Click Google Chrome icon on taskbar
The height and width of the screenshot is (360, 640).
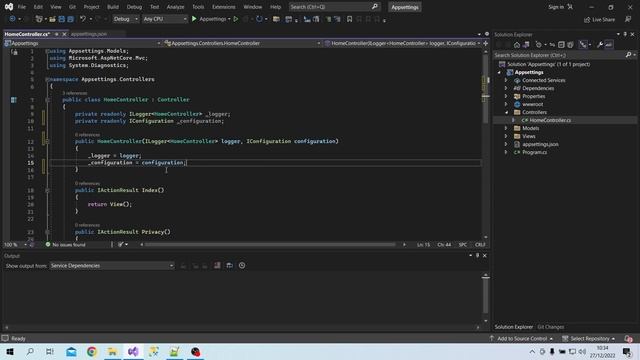tap(92, 351)
